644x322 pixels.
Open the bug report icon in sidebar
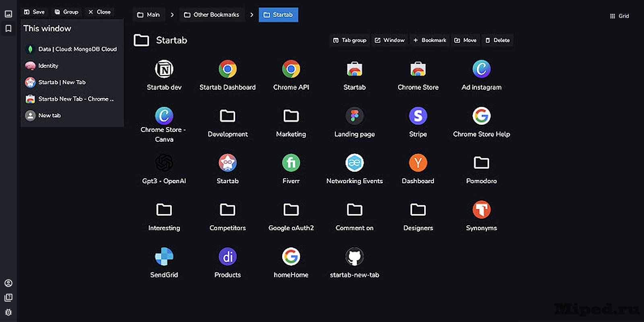8,312
